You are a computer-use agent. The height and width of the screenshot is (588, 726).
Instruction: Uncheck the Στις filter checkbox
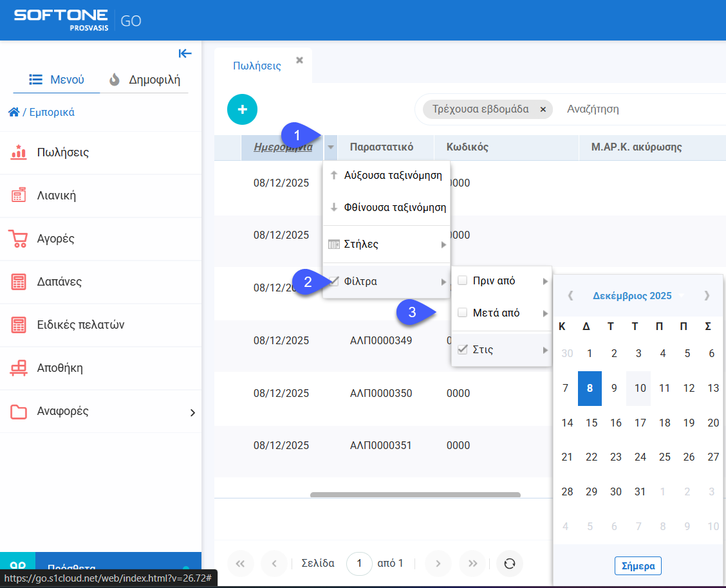[462, 350]
